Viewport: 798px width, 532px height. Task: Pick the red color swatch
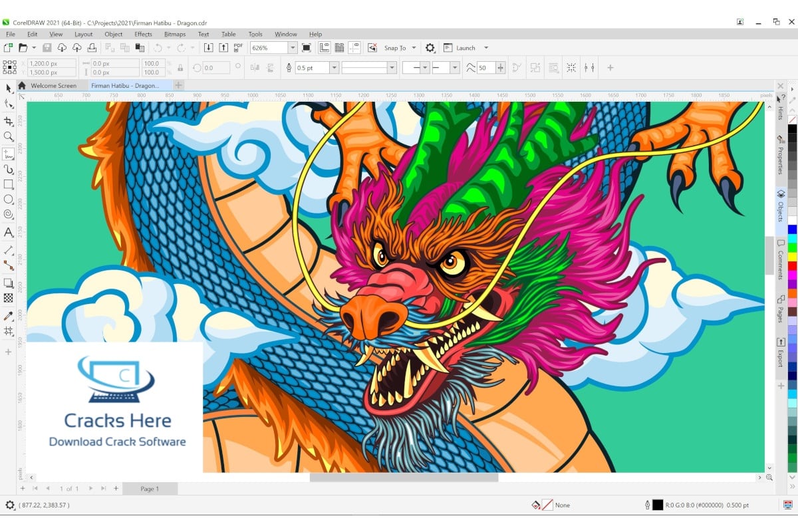[x=792, y=266]
